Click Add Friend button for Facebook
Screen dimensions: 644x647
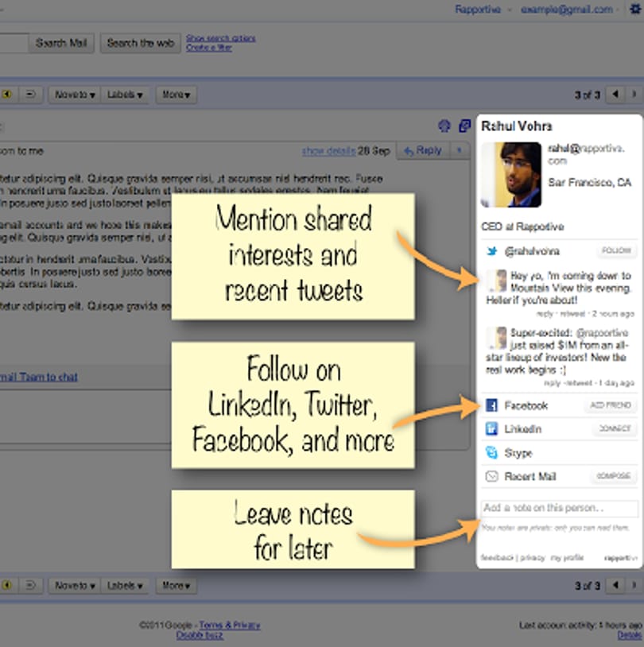[x=611, y=405]
